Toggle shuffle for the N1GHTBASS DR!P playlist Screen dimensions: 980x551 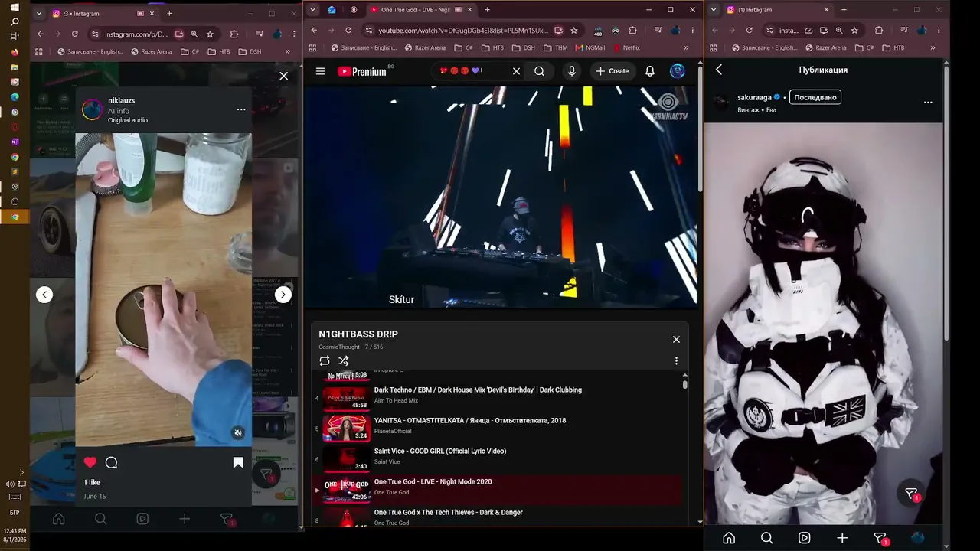(x=343, y=360)
